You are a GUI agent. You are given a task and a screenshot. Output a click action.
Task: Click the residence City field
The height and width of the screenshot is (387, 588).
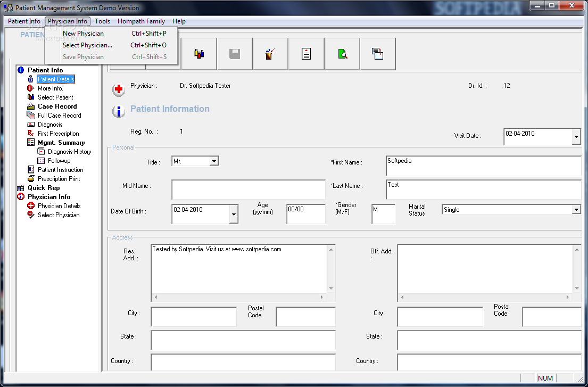tap(194, 317)
